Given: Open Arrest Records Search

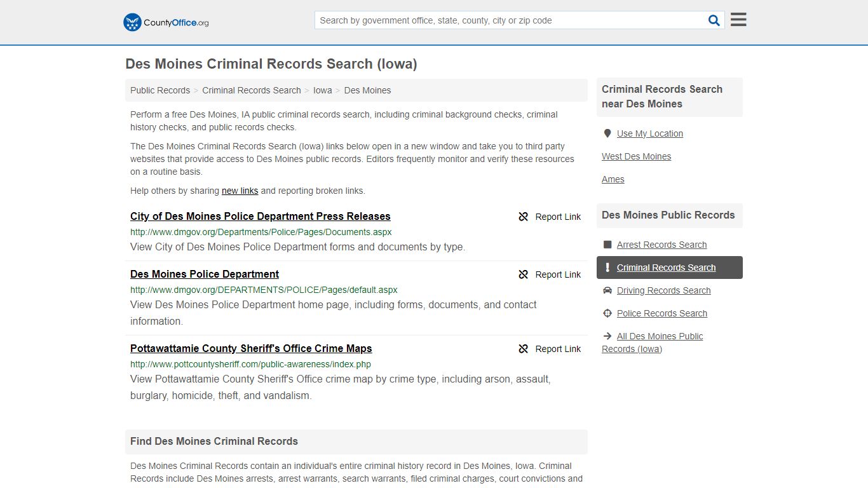Looking at the screenshot, I should coord(661,245).
